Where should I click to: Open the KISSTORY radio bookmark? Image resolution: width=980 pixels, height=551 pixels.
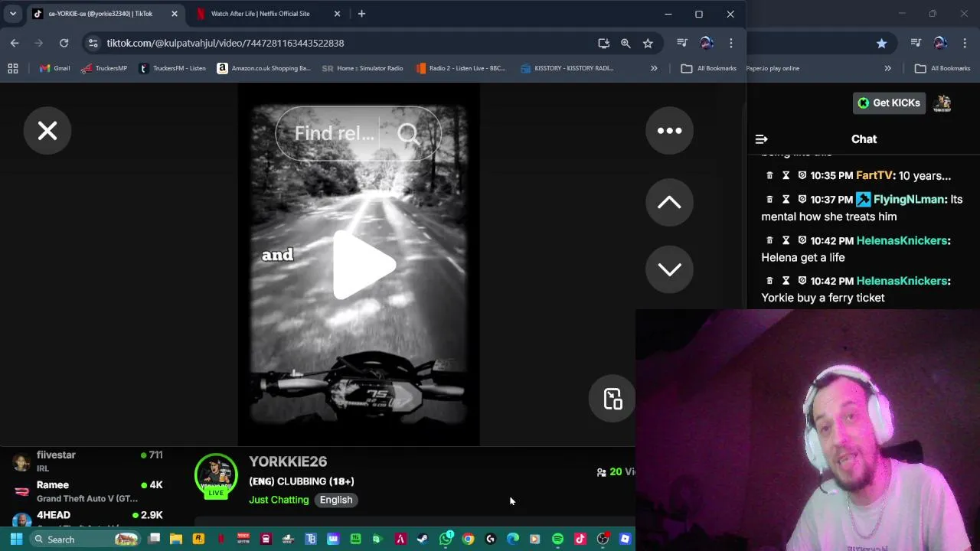coord(567,68)
